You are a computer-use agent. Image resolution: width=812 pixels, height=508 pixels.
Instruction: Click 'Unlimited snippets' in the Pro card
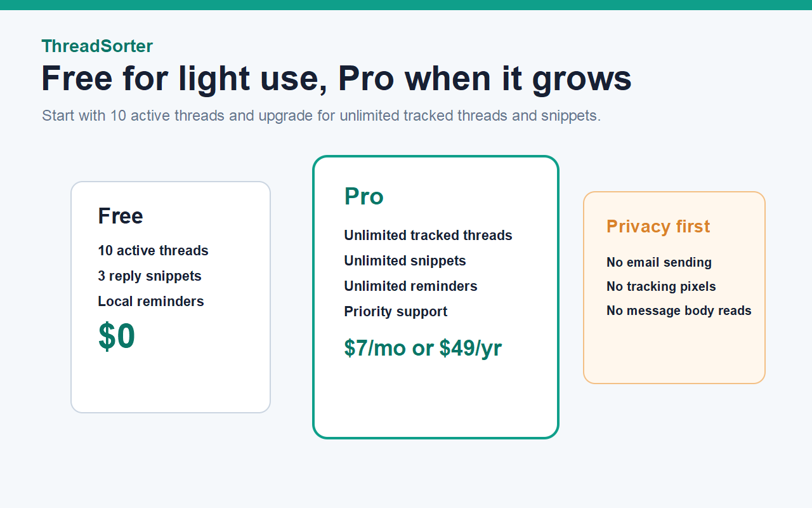(405, 261)
